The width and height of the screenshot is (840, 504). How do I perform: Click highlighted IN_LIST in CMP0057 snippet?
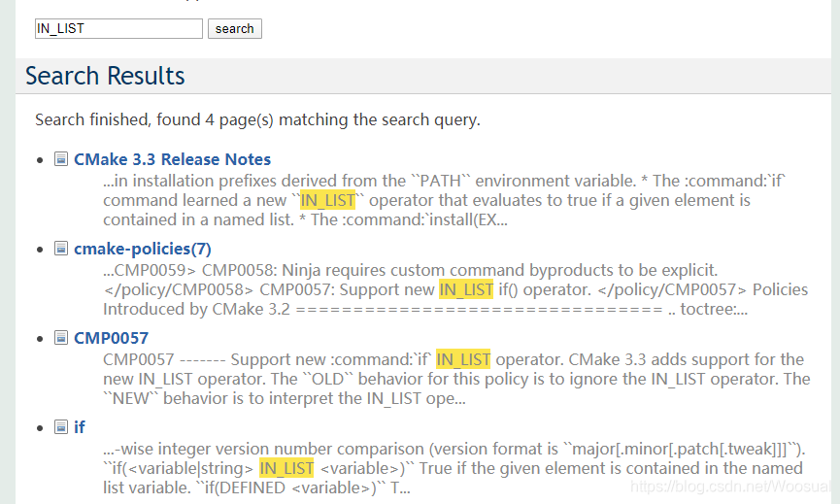click(463, 359)
